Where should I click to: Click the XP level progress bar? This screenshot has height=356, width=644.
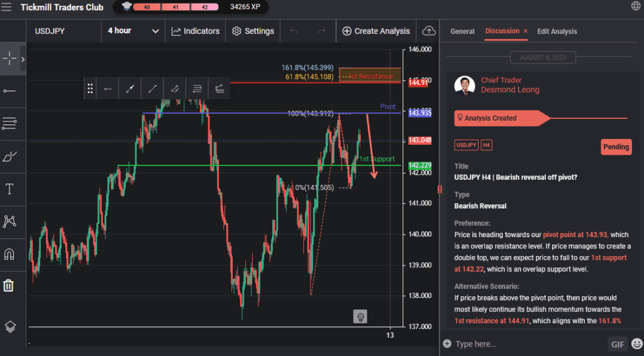[x=176, y=7]
